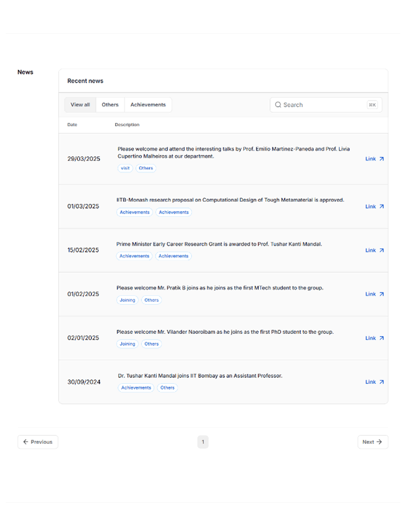Switch to the 'Others' filter tab
The height and width of the screenshot is (532, 406).
110,105
